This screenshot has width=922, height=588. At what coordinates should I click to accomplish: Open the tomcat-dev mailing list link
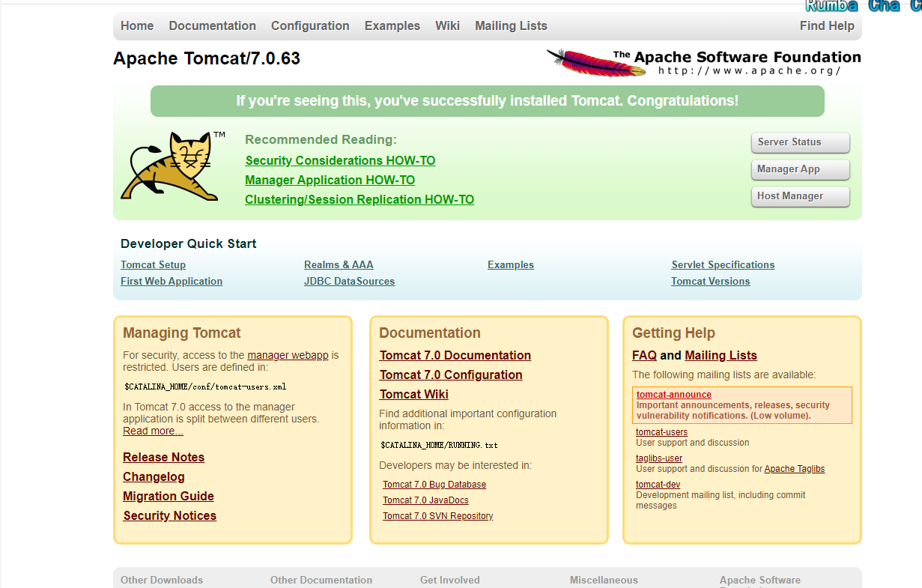pyautogui.click(x=658, y=485)
